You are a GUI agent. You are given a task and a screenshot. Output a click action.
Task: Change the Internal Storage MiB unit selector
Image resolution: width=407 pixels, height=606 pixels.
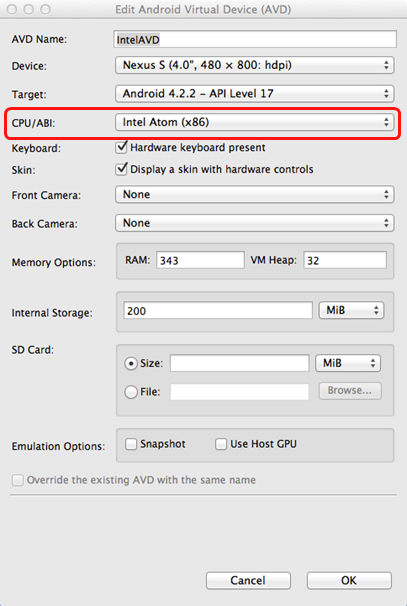pyautogui.click(x=351, y=310)
